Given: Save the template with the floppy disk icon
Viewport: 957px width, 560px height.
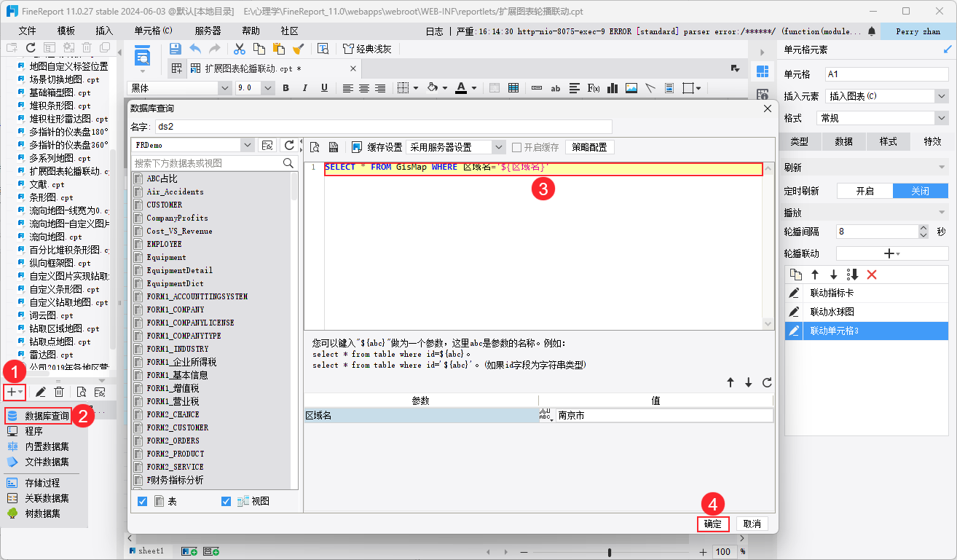Looking at the screenshot, I should 176,49.
